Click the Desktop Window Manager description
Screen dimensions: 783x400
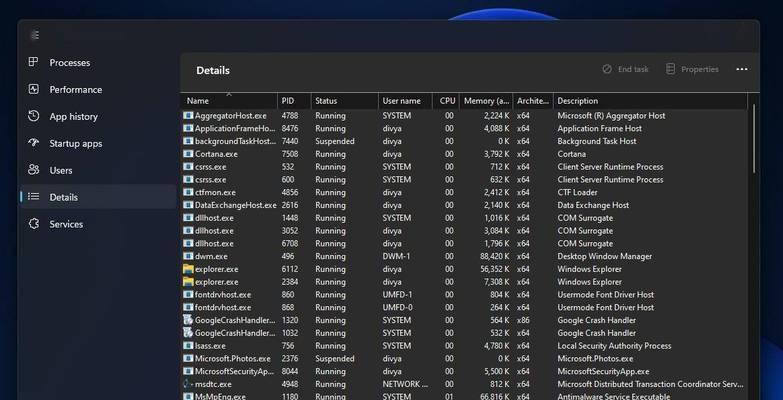tap(605, 256)
